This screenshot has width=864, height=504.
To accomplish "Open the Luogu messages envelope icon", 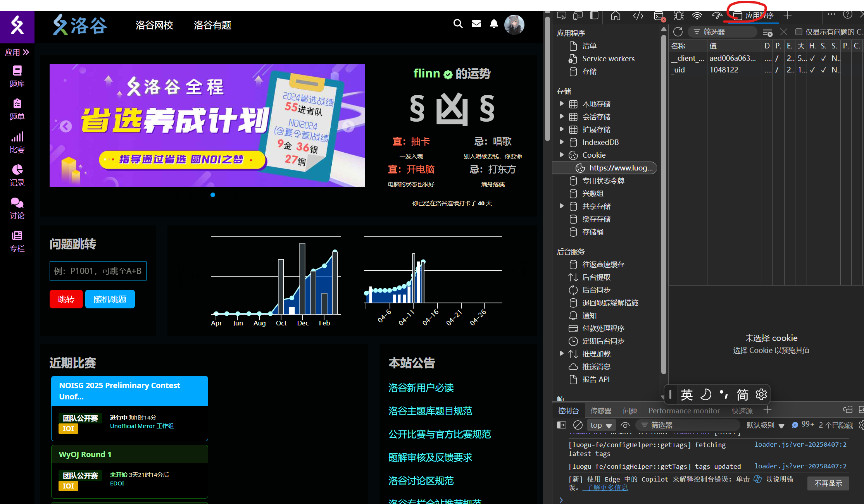I will pos(476,24).
